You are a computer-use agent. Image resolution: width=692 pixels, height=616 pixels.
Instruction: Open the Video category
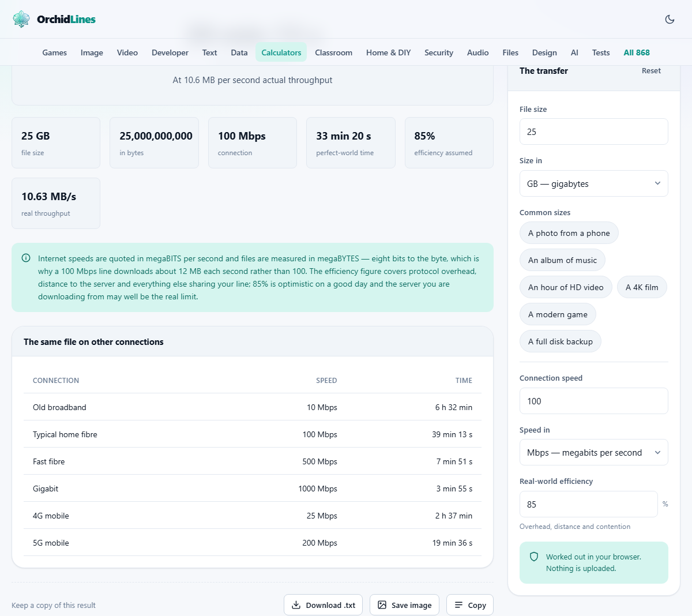(x=127, y=52)
